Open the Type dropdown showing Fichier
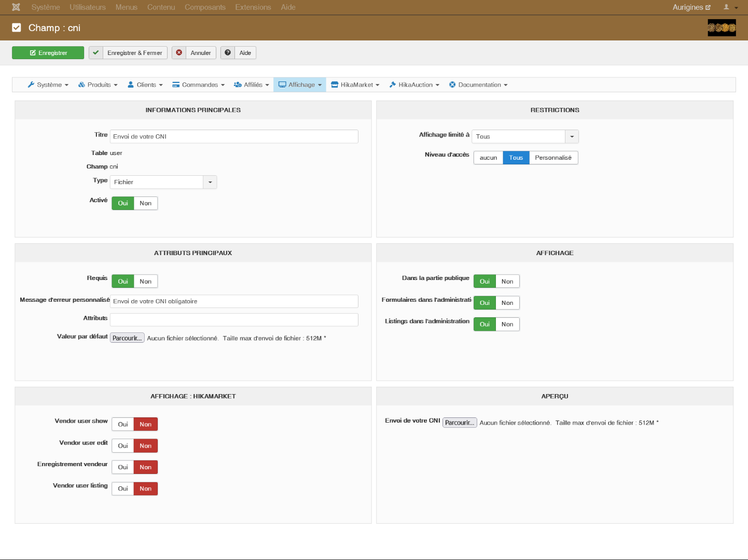Image resolution: width=748 pixels, height=560 pixels. [163, 182]
